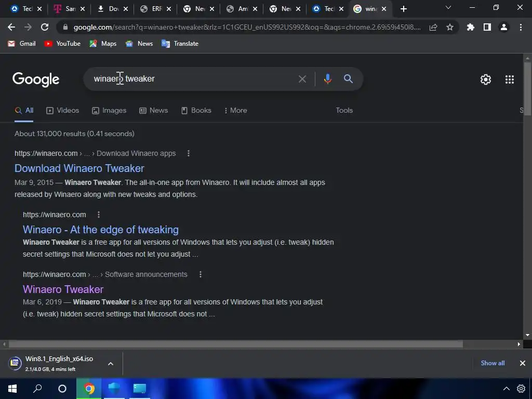Viewport: 532px width, 399px height.
Task: Open Winaero - At the edge of tweaking
Action: pyautogui.click(x=101, y=230)
